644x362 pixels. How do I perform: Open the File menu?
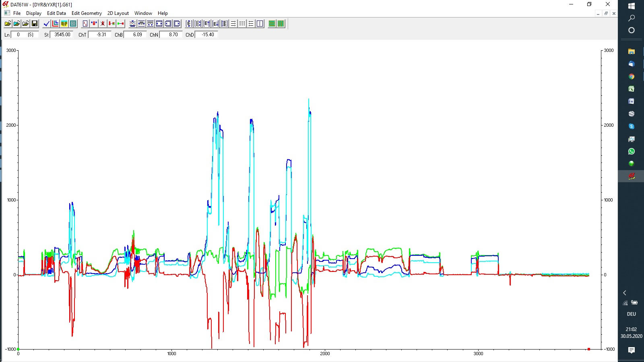point(17,13)
